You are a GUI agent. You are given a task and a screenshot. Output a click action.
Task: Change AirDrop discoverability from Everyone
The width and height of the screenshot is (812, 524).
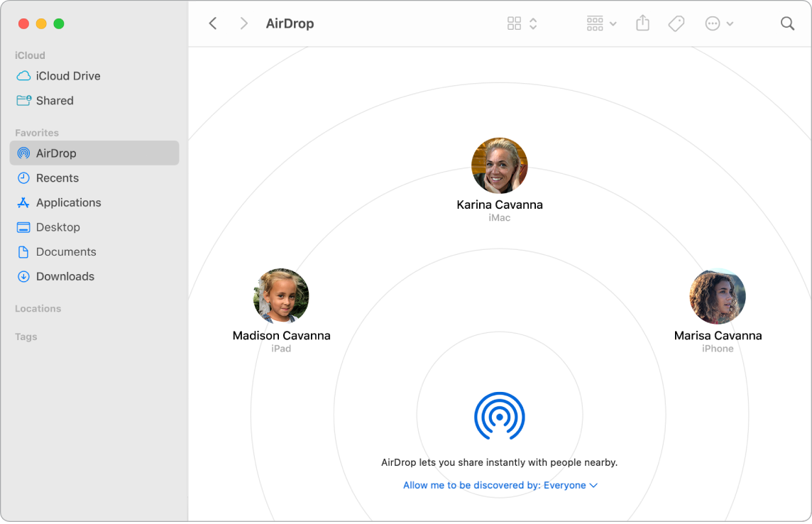(499, 485)
